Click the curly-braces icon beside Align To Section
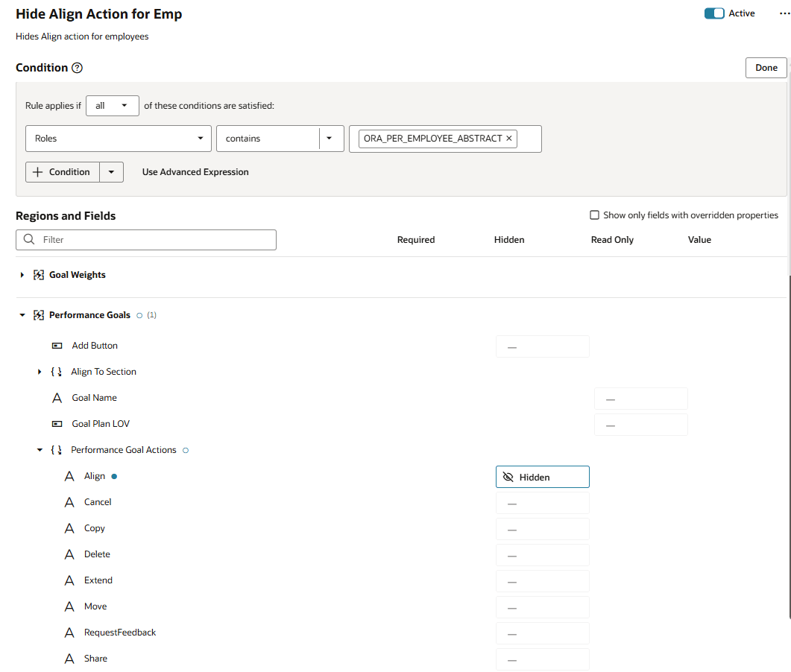This screenshot has height=672, width=791. coord(57,371)
